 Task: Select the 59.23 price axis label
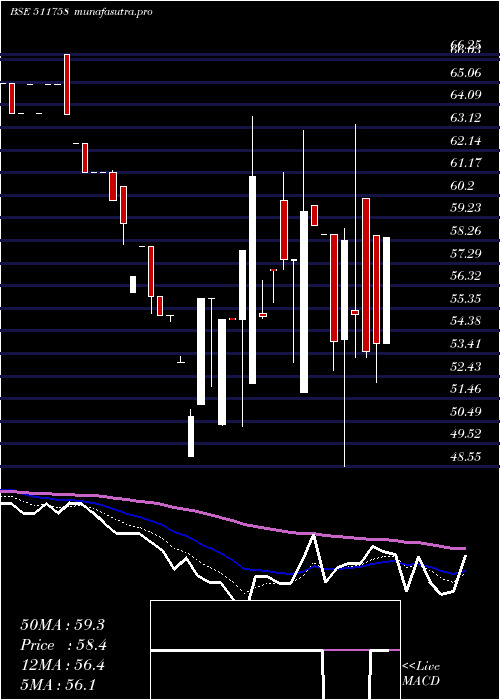[x=466, y=208]
